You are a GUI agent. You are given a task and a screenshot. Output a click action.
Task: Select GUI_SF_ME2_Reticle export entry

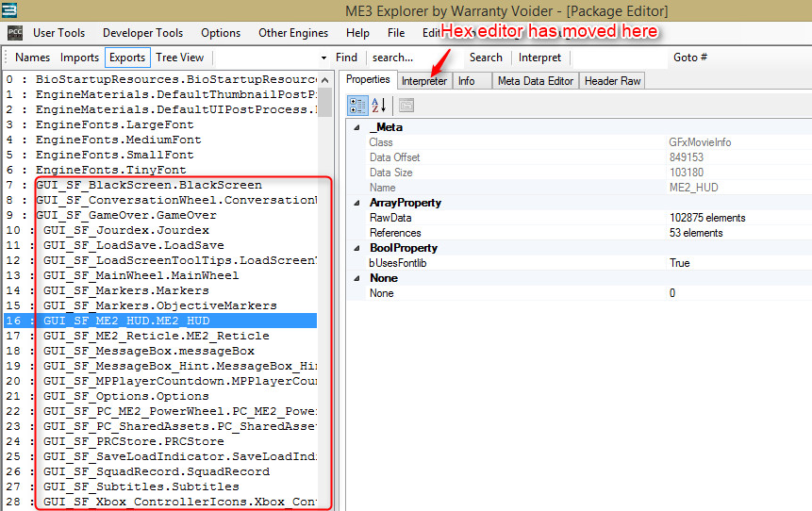pyautogui.click(x=156, y=336)
